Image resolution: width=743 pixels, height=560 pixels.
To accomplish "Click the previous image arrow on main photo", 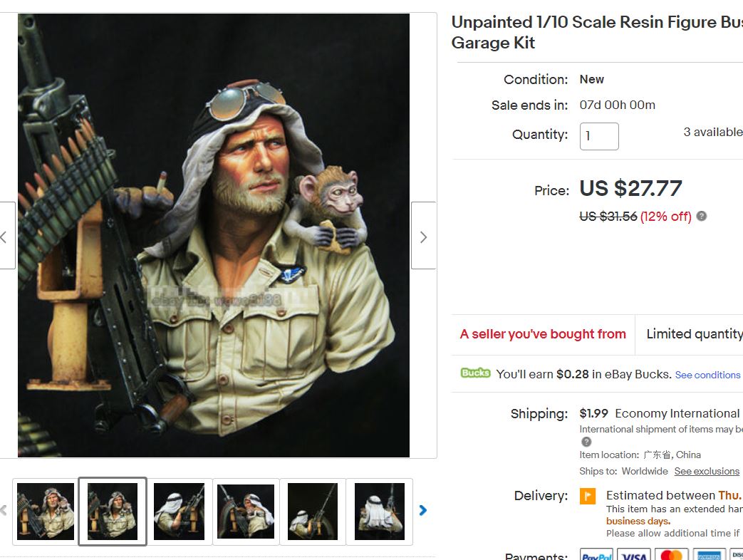I will (6, 236).
